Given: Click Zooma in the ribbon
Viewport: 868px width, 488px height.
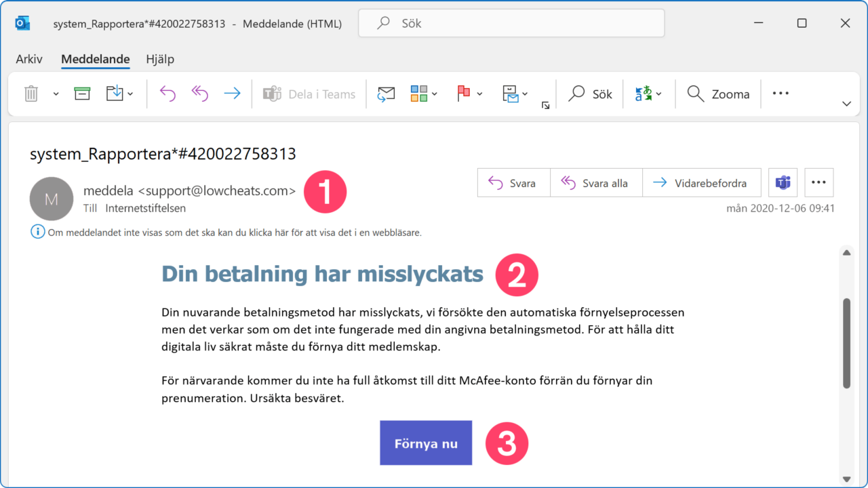Looking at the screenshot, I should [x=718, y=94].
